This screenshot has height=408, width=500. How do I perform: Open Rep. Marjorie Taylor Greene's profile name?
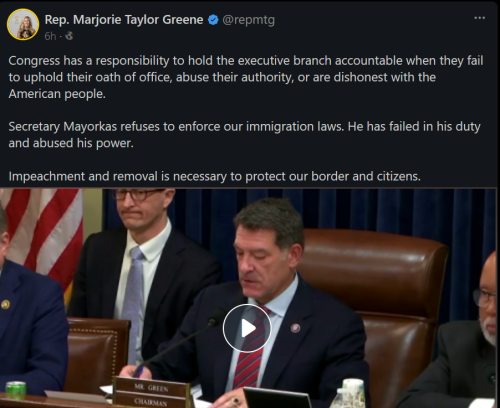click(124, 20)
